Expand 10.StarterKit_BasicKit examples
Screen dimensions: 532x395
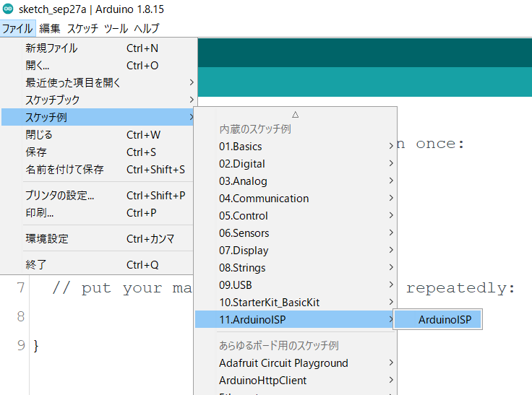point(269,303)
